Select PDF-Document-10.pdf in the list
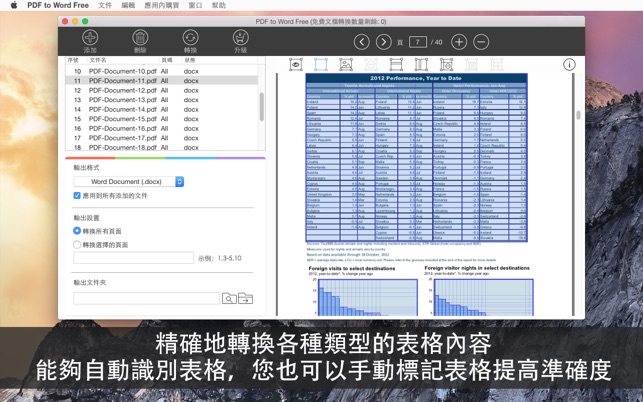The width and height of the screenshot is (643, 402). click(x=162, y=71)
